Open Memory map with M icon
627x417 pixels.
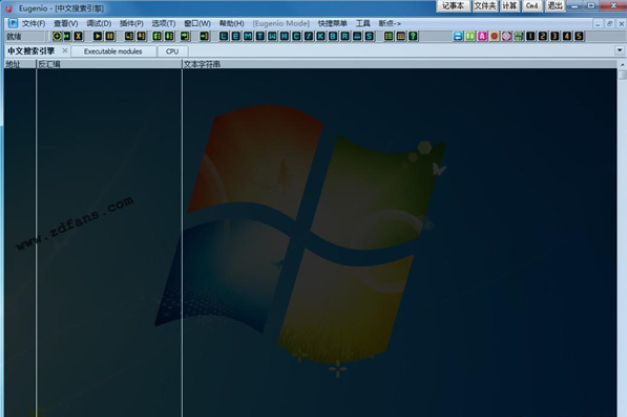click(247, 36)
